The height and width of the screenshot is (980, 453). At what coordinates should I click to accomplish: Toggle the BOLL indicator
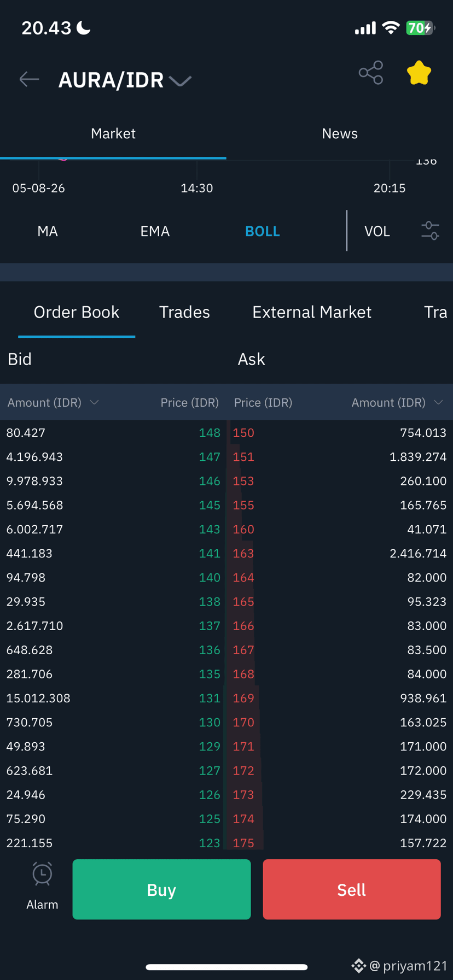click(263, 231)
